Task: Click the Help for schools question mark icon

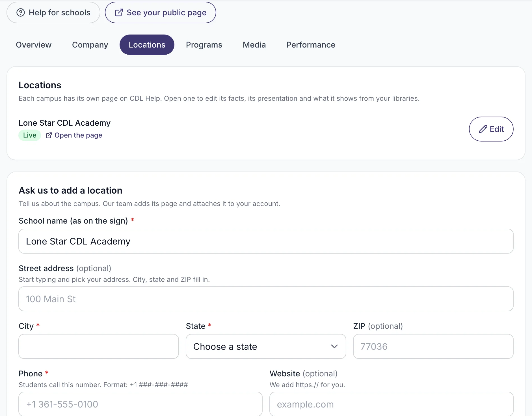Action: (21, 12)
